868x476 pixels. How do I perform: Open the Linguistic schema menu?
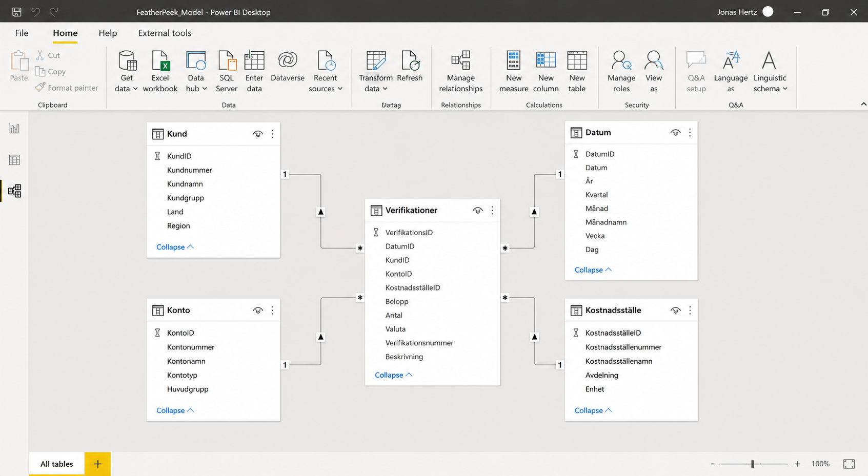(x=770, y=71)
